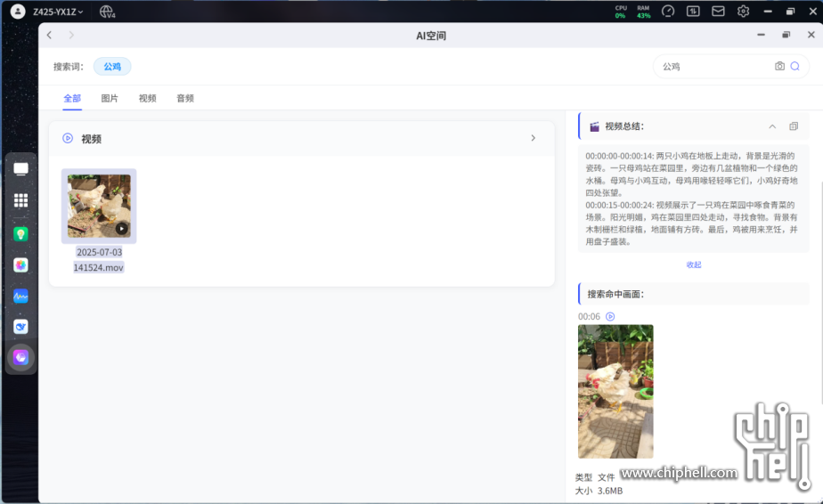Click the image search camera icon
Viewport: 823px width, 504px height.
779,67
